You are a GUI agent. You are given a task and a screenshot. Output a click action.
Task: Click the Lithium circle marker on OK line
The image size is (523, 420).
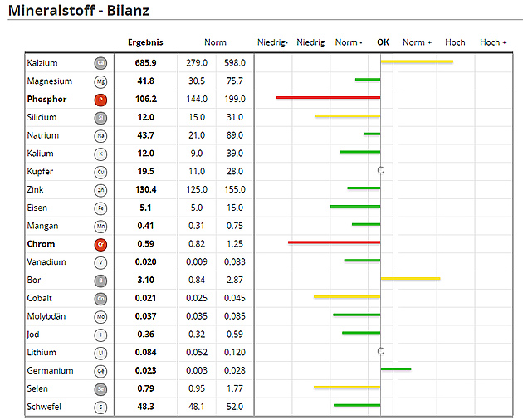(x=381, y=351)
